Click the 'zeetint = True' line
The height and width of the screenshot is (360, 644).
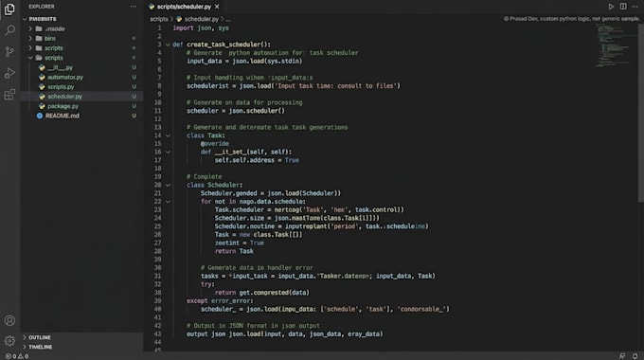tap(240, 243)
